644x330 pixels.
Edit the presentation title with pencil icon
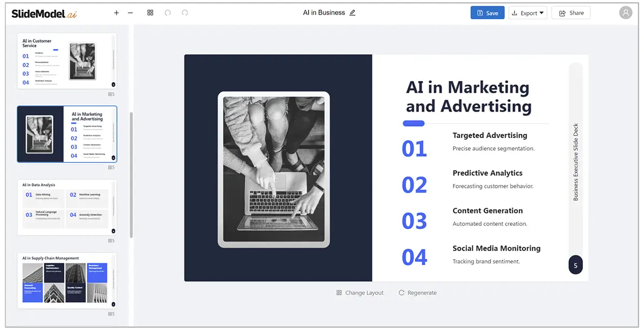click(x=353, y=12)
